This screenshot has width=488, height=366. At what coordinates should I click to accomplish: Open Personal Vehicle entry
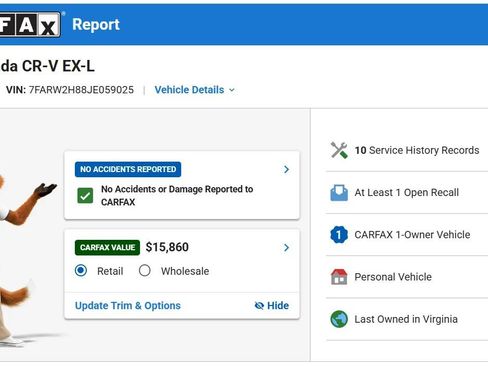(x=407, y=277)
